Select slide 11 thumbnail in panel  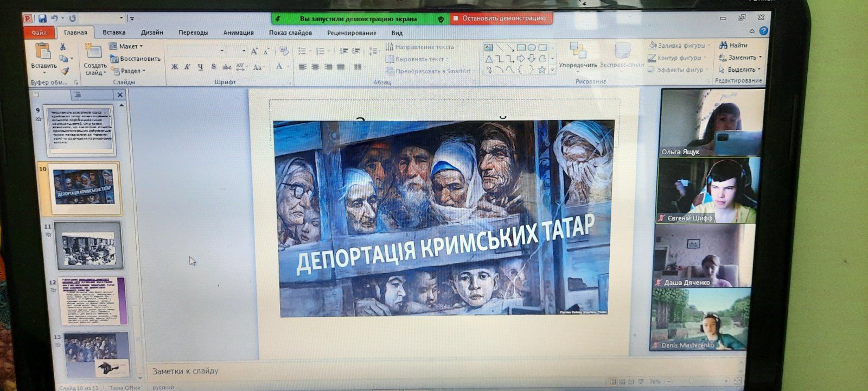point(88,245)
